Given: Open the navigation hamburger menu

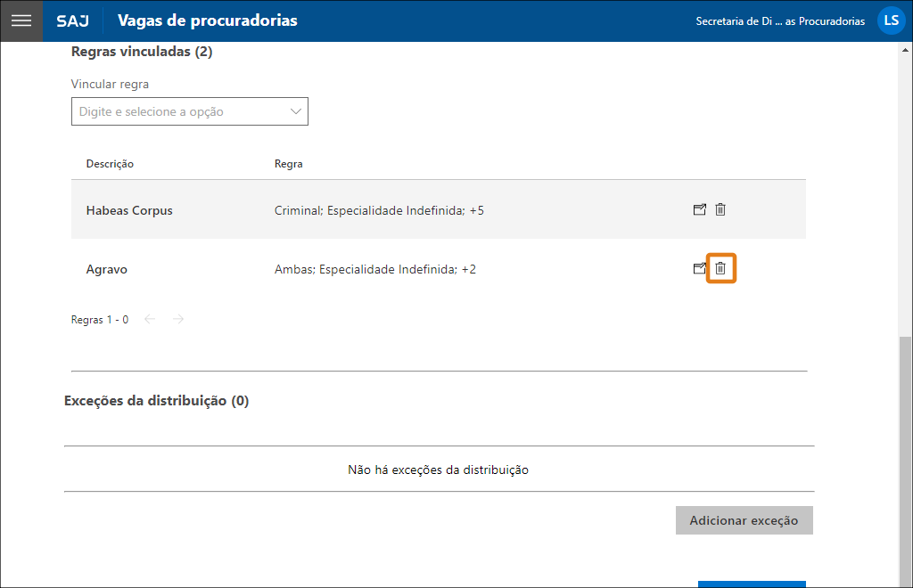Looking at the screenshot, I should tap(21, 20).
